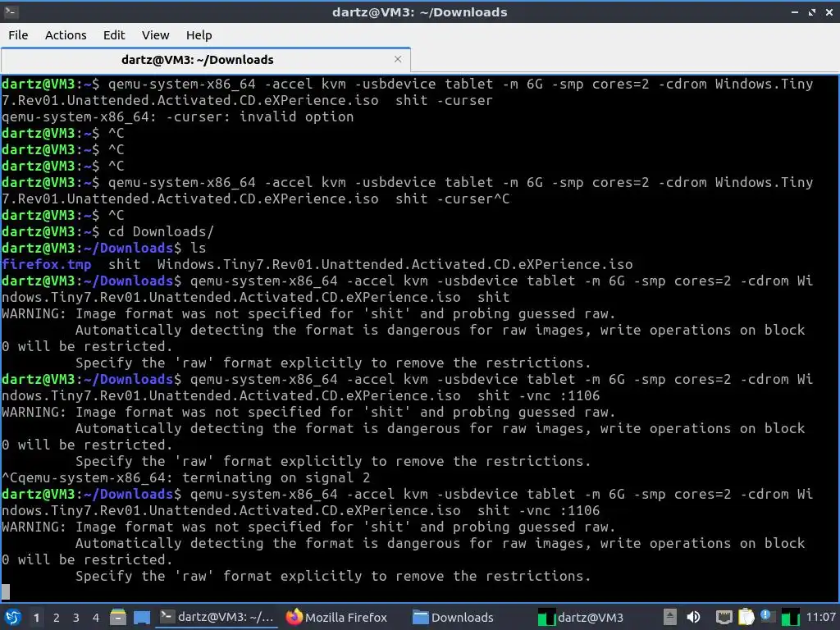Open the Help menu

(199, 35)
